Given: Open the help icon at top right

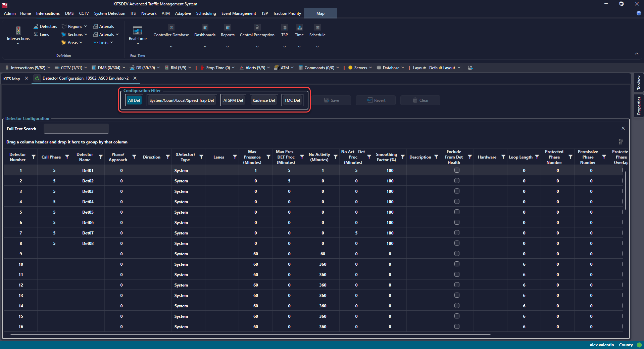Looking at the screenshot, I should click(x=639, y=13).
